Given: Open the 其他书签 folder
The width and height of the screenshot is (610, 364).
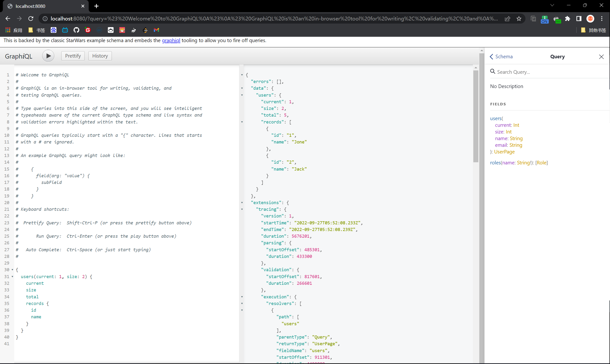Looking at the screenshot, I should coord(594,30).
